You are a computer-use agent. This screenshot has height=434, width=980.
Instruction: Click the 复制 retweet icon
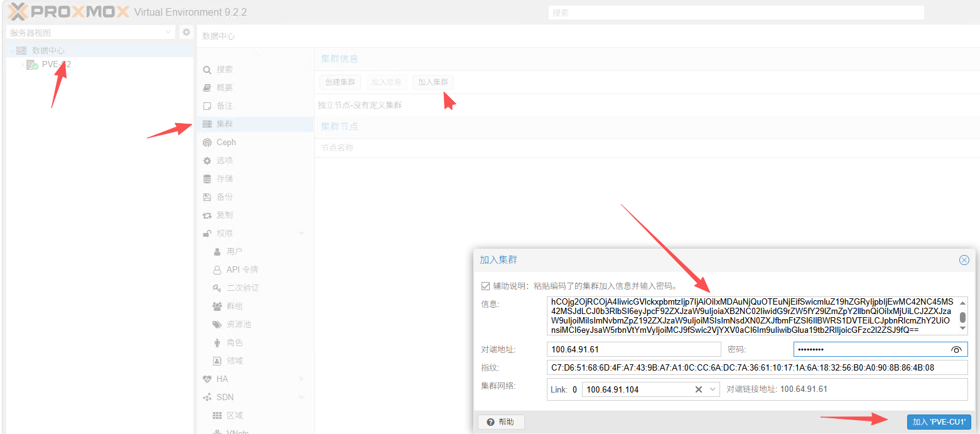207,215
